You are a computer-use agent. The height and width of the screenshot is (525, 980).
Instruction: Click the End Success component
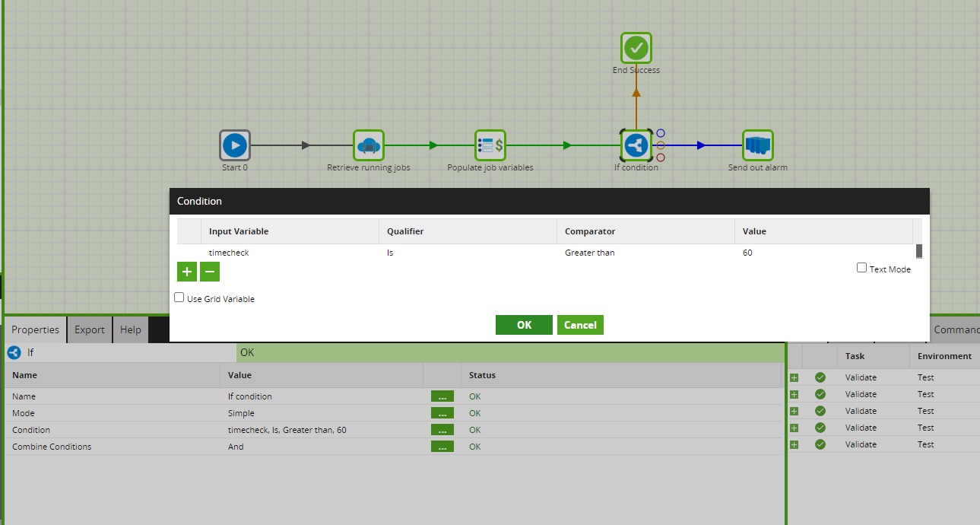click(636, 47)
